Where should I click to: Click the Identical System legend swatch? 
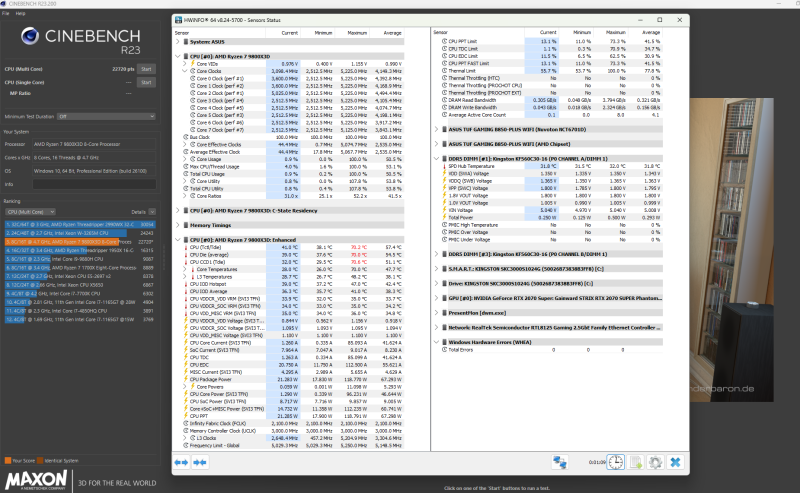point(40,460)
